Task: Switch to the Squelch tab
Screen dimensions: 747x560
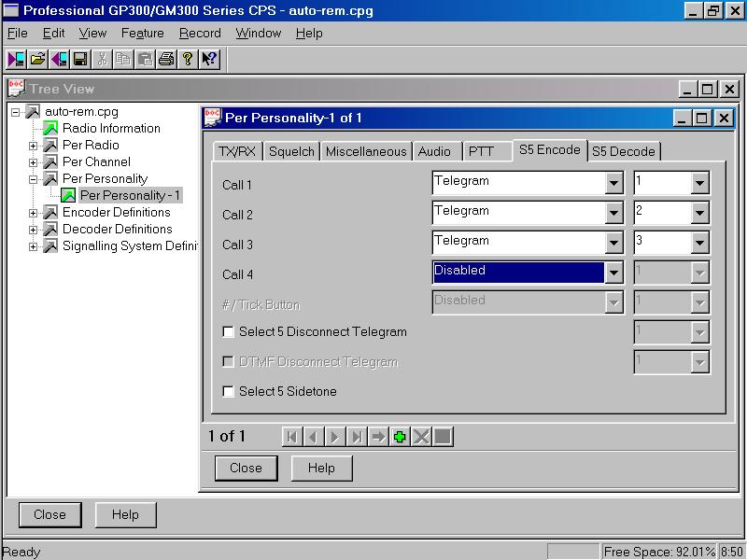Action: (x=291, y=151)
